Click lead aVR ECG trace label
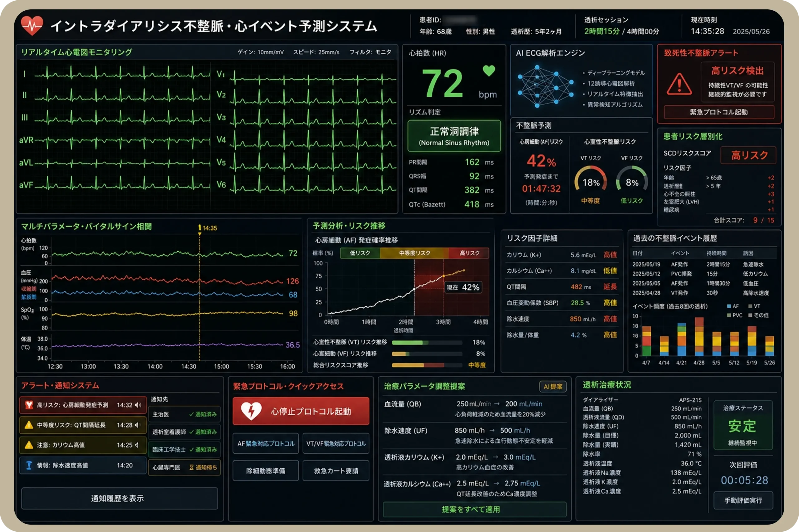The height and width of the screenshot is (532, 799). pyautogui.click(x=26, y=140)
